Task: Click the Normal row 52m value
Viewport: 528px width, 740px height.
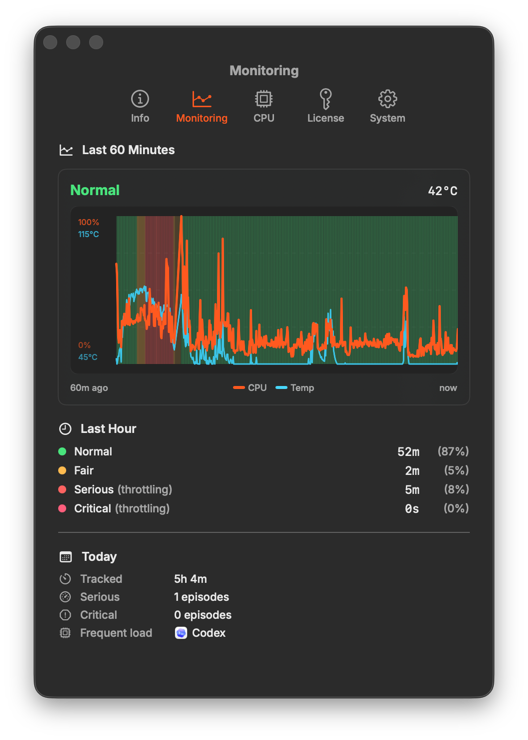Action: tap(408, 452)
